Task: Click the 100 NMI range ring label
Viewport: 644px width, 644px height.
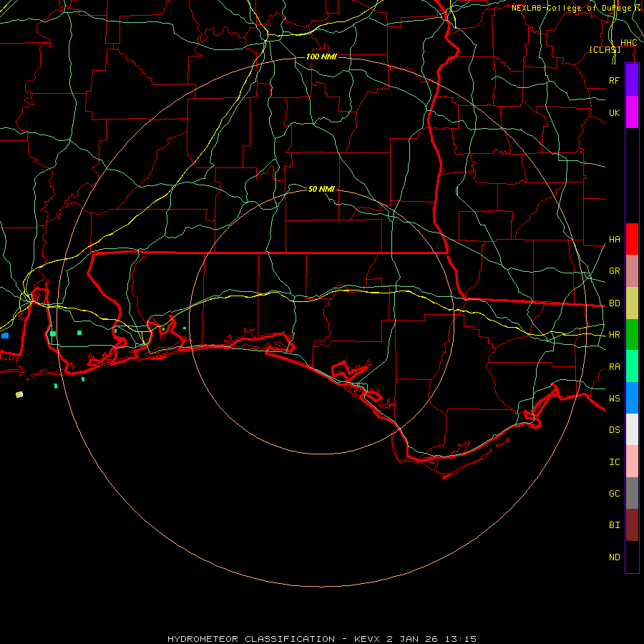Action: tap(321, 57)
